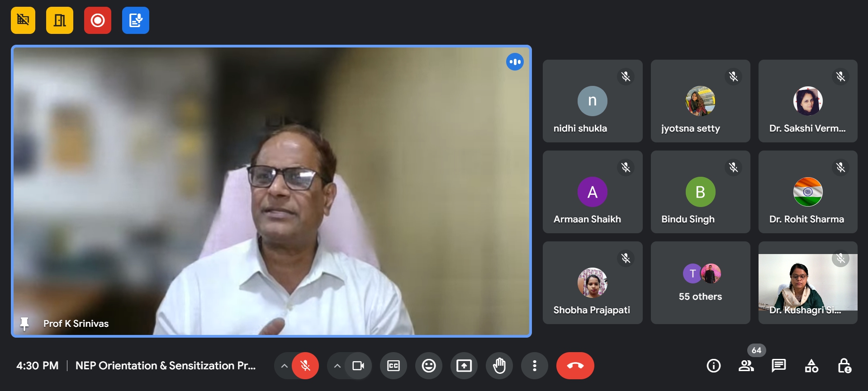
Task: Turn on closed captions
Action: (393, 366)
